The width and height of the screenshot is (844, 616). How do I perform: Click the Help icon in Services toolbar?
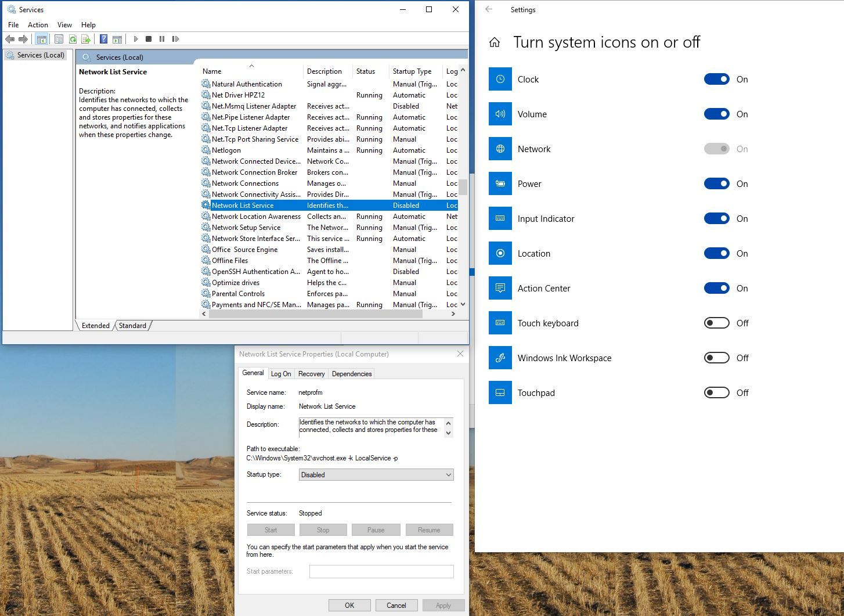click(103, 39)
